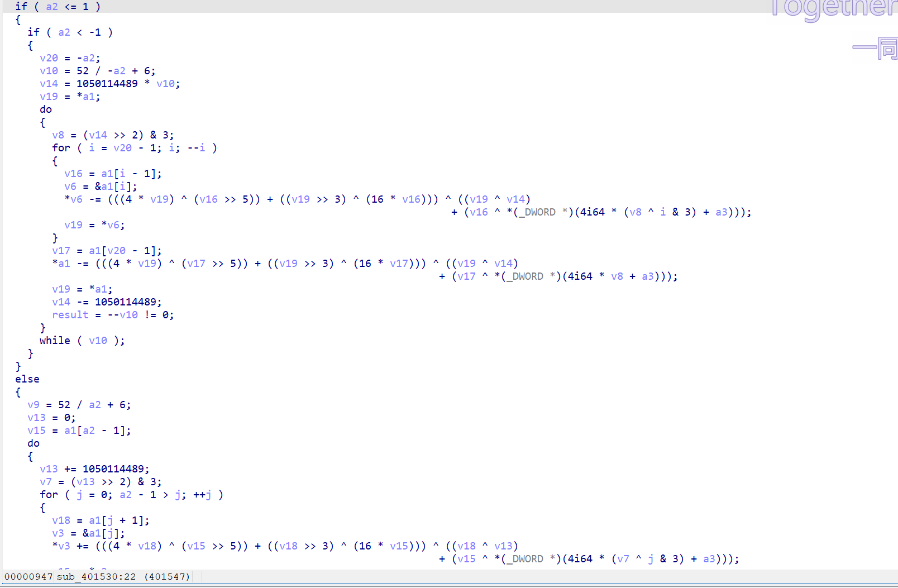Click the 'for' keyword of the i loop
Image resolution: width=898 pixels, height=588 pixels.
(x=61, y=148)
